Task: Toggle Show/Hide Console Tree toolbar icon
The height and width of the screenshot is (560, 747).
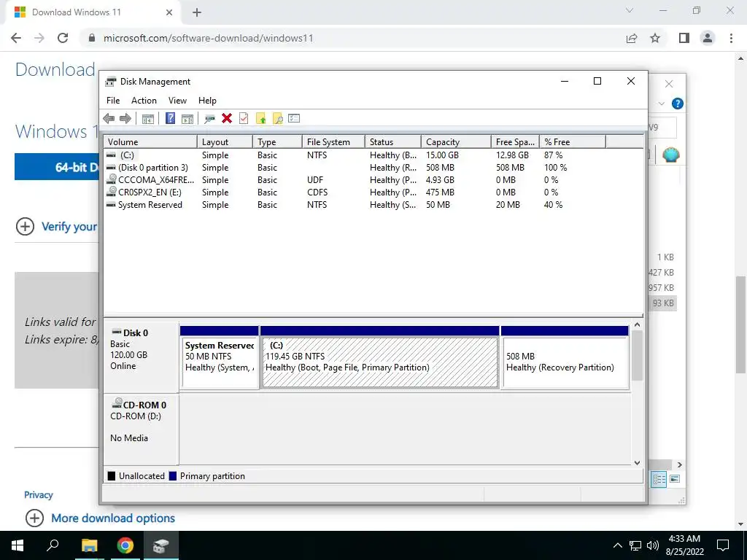Action: 147,119
